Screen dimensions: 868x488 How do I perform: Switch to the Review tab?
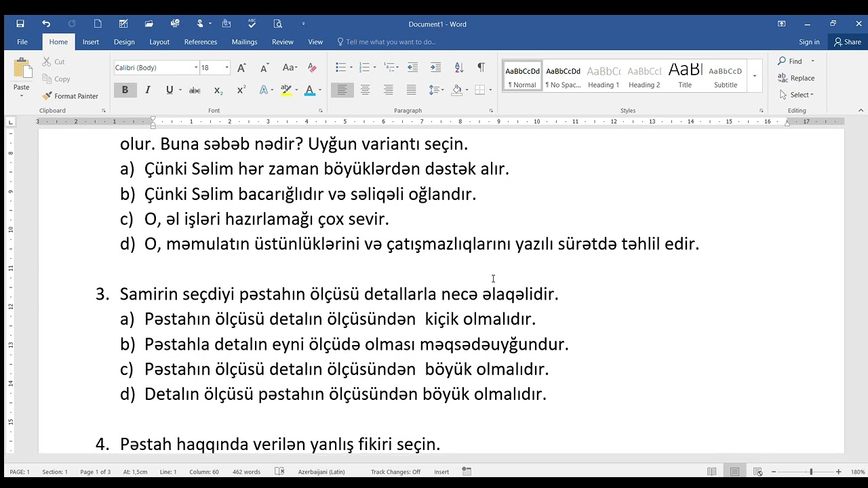pyautogui.click(x=283, y=42)
